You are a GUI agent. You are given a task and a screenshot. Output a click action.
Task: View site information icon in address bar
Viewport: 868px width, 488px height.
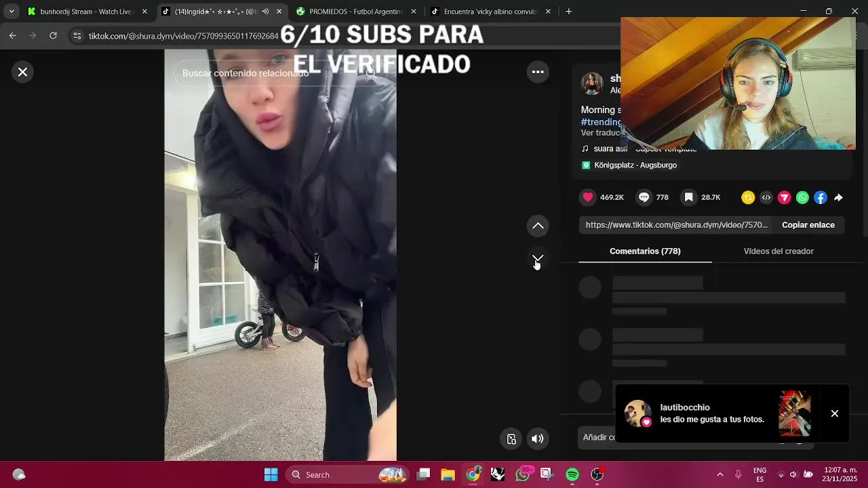tap(77, 35)
